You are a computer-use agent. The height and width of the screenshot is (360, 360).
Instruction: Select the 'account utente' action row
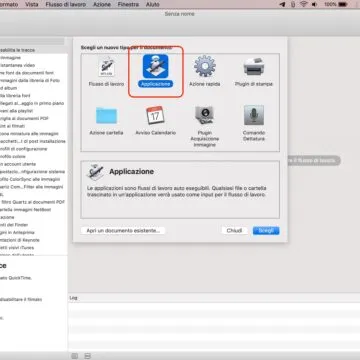point(34,164)
